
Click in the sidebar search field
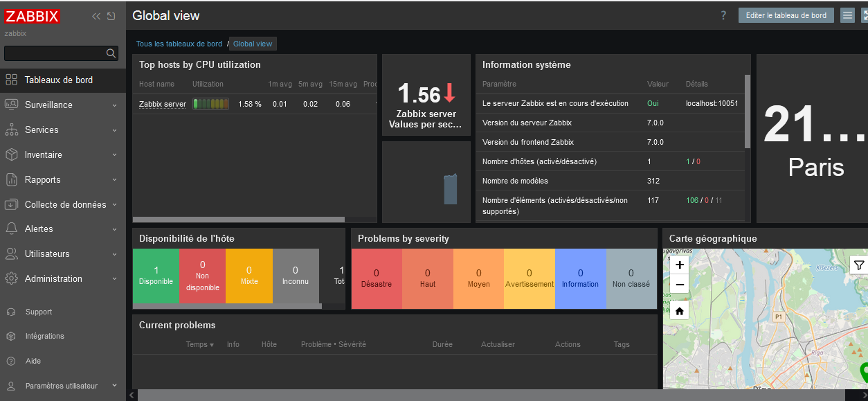pos(54,53)
